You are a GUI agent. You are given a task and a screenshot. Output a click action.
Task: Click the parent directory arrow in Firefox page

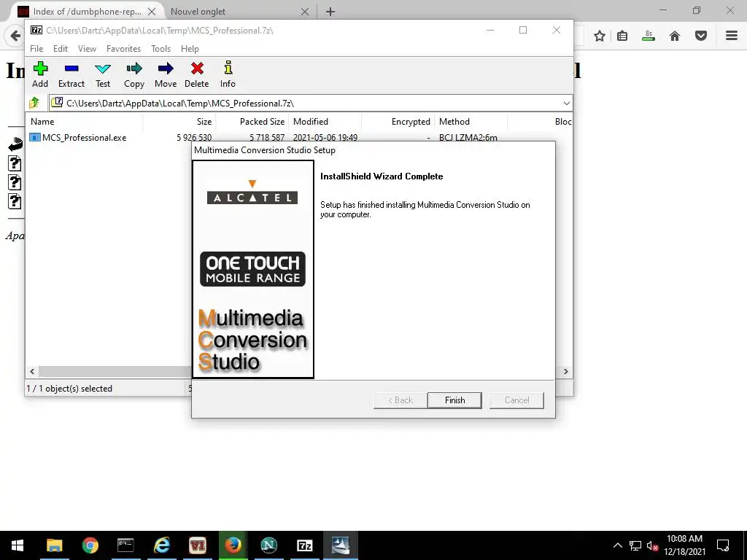click(15, 144)
